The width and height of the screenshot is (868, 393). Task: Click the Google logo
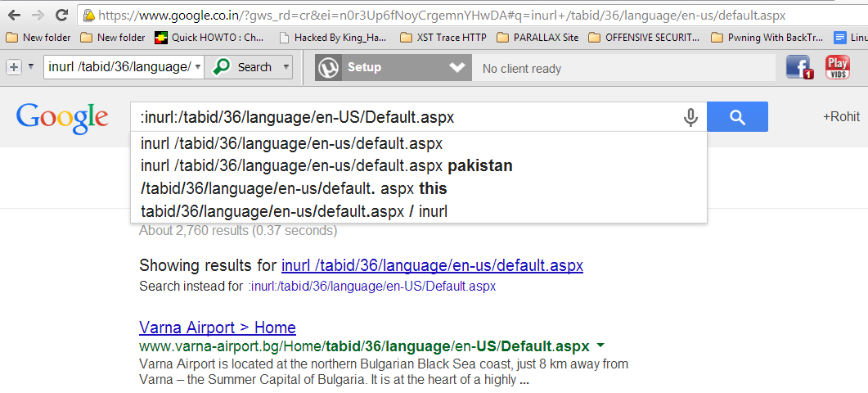coord(62,119)
